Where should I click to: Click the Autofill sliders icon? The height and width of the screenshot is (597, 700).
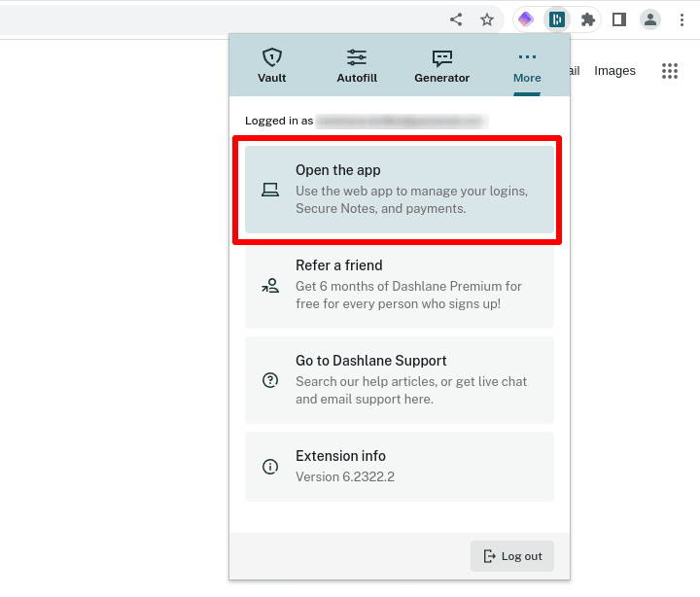[357, 57]
